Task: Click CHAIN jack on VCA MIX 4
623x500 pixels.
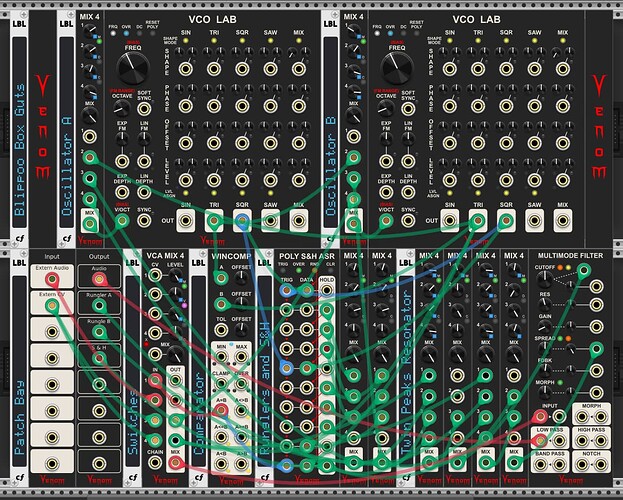Action: (155, 462)
